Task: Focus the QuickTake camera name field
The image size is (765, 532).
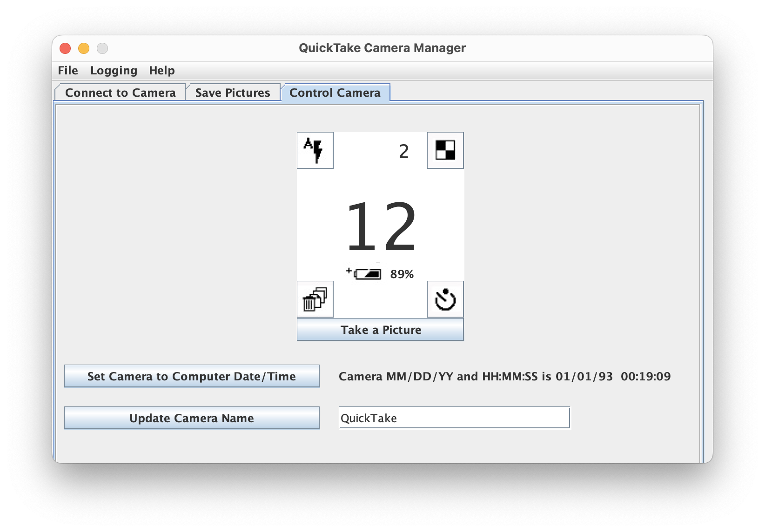Action: pyautogui.click(x=454, y=418)
